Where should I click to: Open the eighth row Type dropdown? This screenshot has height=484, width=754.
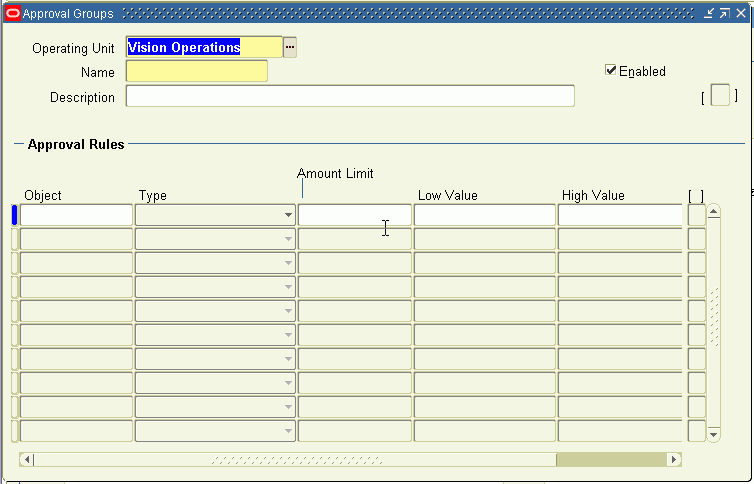(x=288, y=383)
